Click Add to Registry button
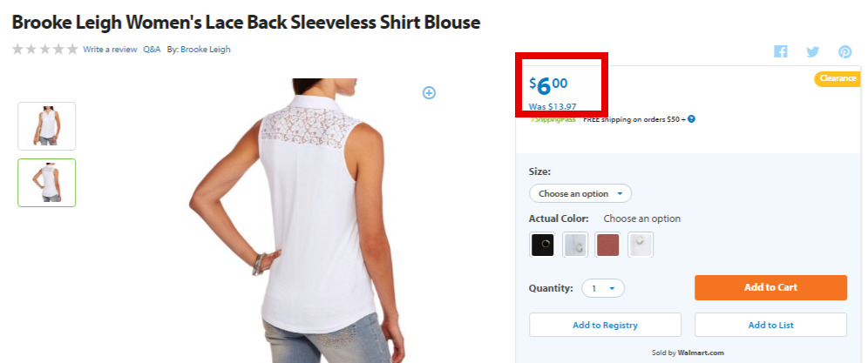The height and width of the screenshot is (363, 868). (605, 325)
